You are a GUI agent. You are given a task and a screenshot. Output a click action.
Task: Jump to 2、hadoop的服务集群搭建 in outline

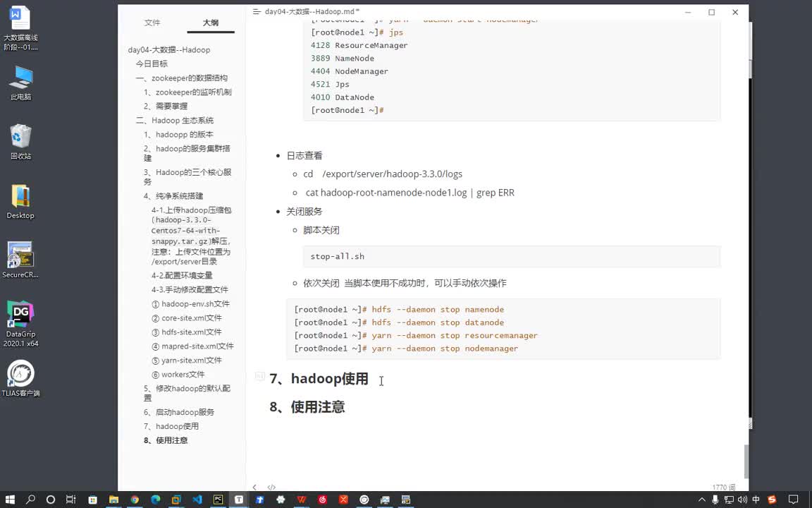[x=187, y=153]
